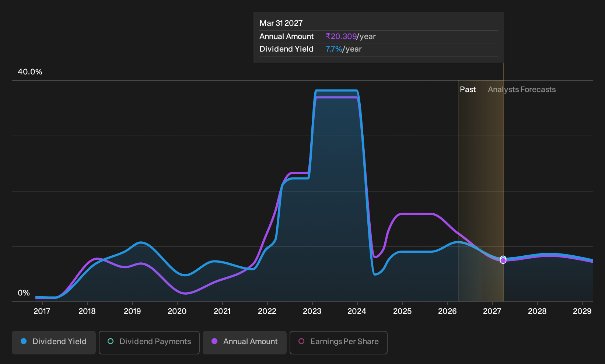
Task: Click the 'Analysts Forecasts' label
Action: (522, 90)
